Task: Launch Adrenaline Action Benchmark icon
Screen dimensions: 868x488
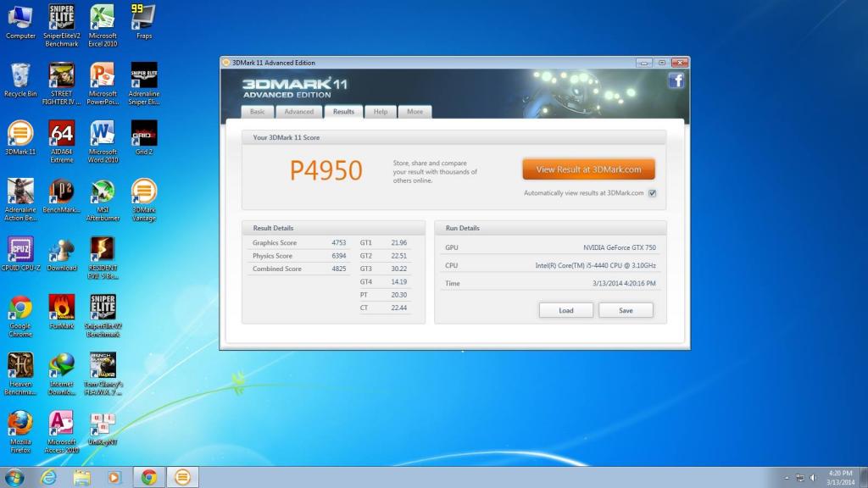Action: pyautogui.click(x=20, y=200)
